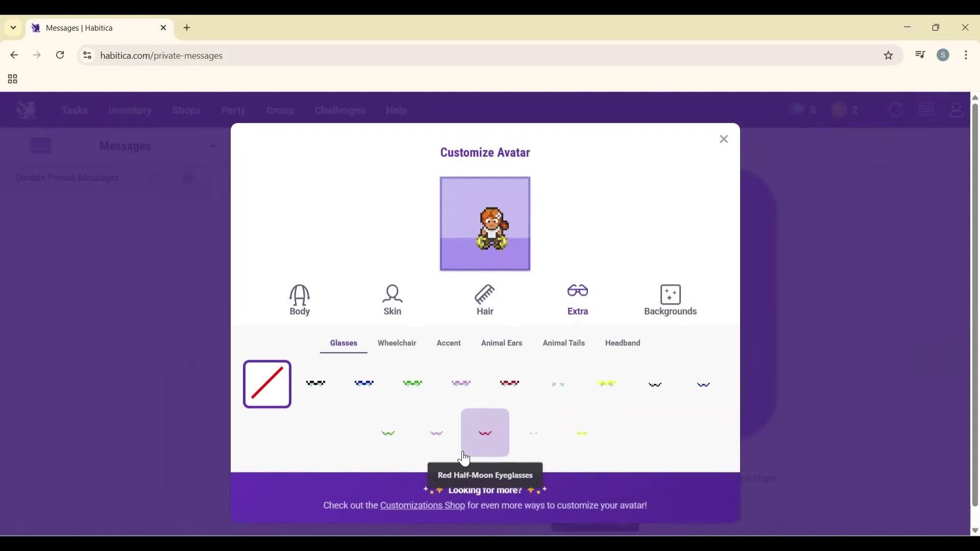This screenshot has width=980, height=551.
Task: Select the red half-moon eyeglasses swatch
Action: tap(484, 432)
